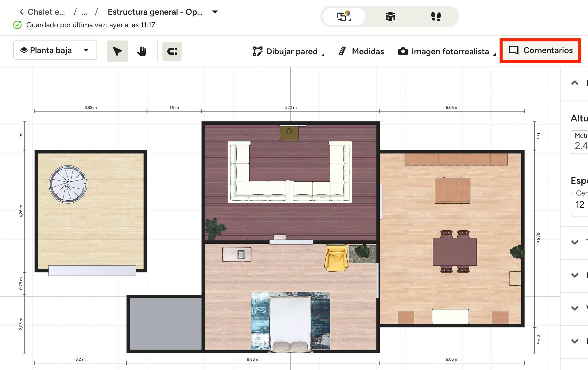588x370 pixels.
Task: Open the Planta baja floor dropdown
Action: 55,50
